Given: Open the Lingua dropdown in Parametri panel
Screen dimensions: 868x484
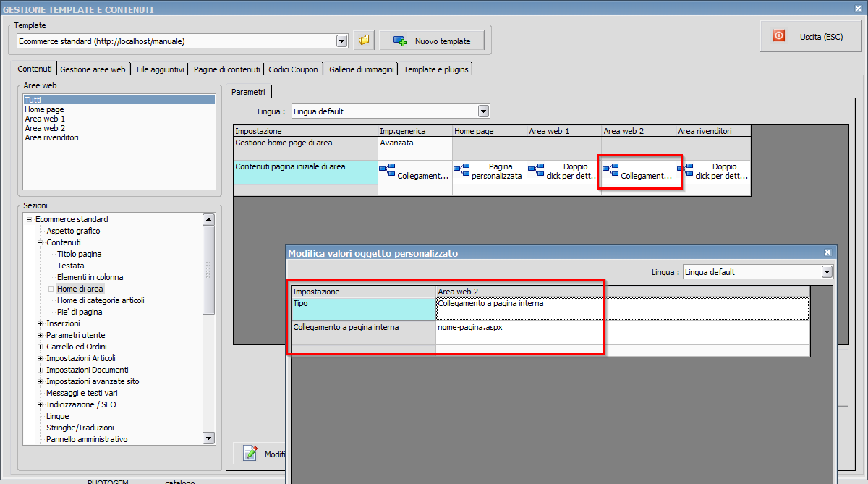Looking at the screenshot, I should (484, 111).
